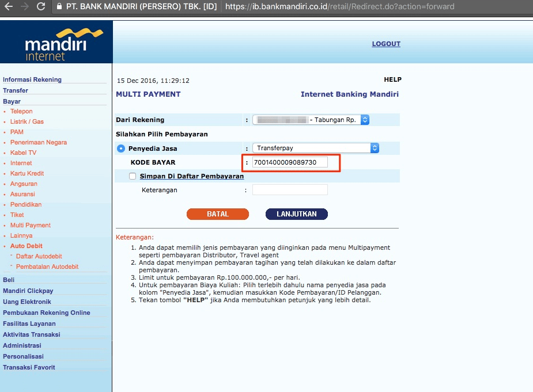Open Pembukaan Rekening Online menu
The image size is (533, 392).
click(47, 313)
